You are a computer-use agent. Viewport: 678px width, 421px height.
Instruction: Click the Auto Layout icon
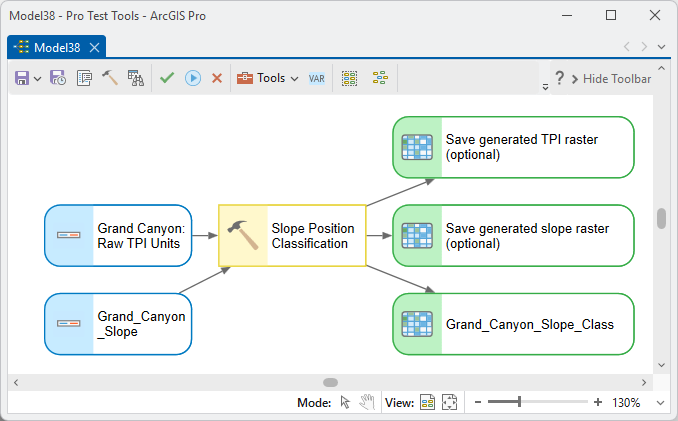(380, 78)
